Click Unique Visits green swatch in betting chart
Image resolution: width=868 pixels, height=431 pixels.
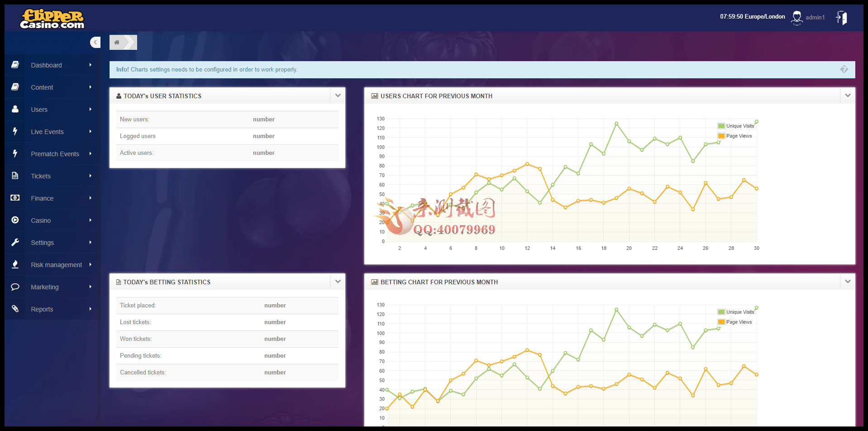pyautogui.click(x=721, y=312)
